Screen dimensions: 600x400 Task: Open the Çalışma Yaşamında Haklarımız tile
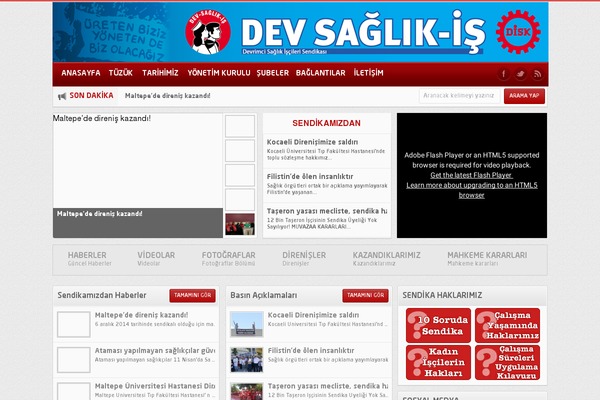click(x=507, y=325)
